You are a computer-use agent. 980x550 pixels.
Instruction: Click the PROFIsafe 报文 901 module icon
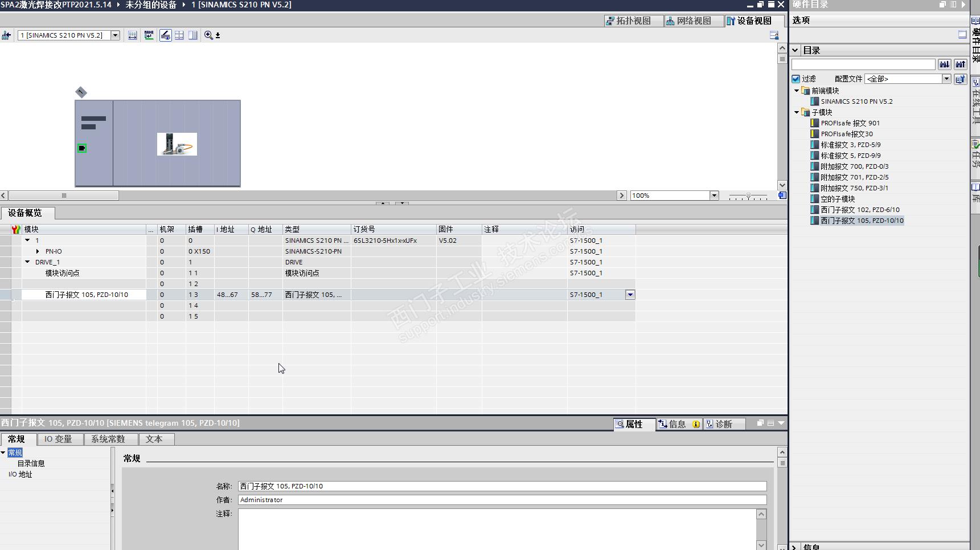[815, 123]
